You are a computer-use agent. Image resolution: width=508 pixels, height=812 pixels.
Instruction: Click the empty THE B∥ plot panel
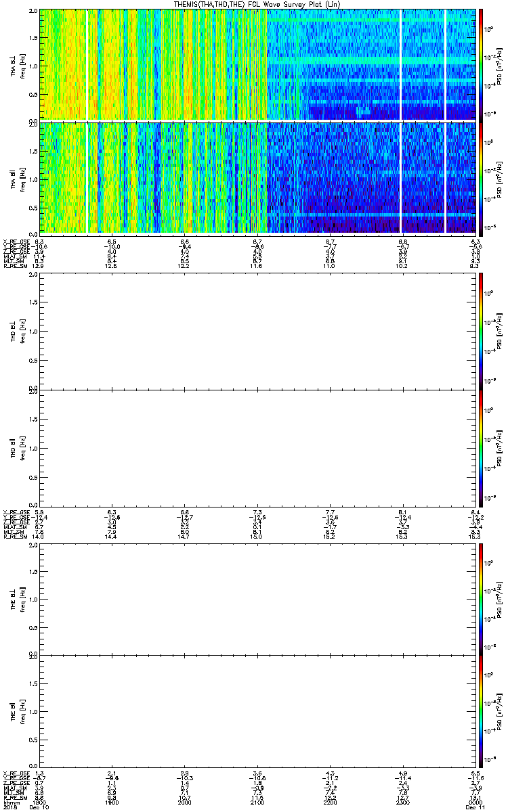coord(257,710)
